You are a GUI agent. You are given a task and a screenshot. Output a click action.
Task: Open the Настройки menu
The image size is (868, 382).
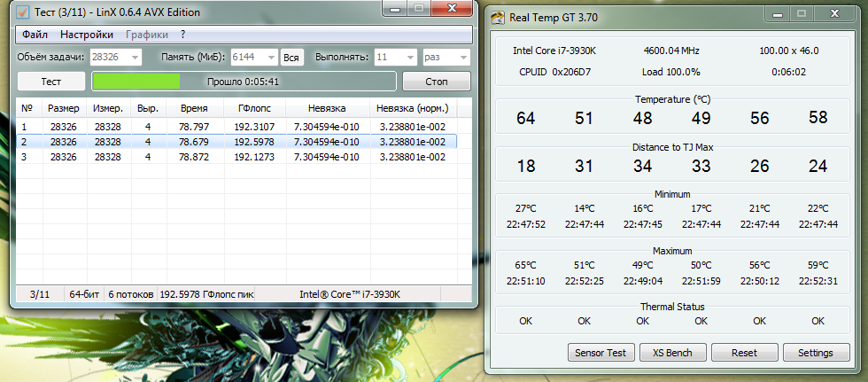coord(87,35)
